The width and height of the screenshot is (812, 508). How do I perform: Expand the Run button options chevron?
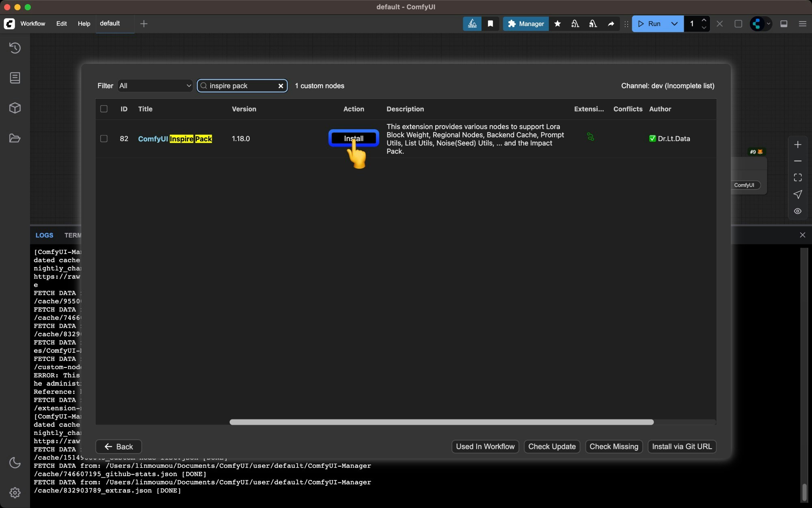[x=674, y=24]
